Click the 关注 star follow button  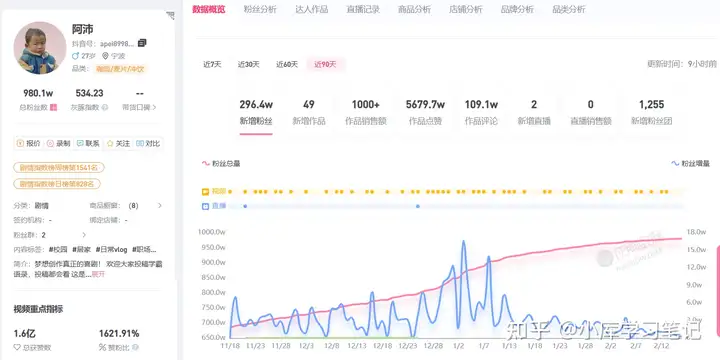118,143
